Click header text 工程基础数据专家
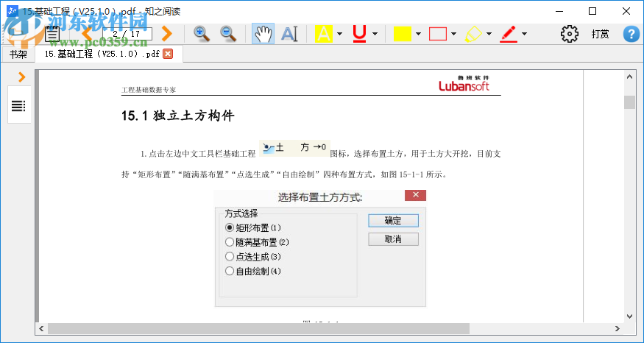This screenshot has width=644, height=343. (x=149, y=90)
